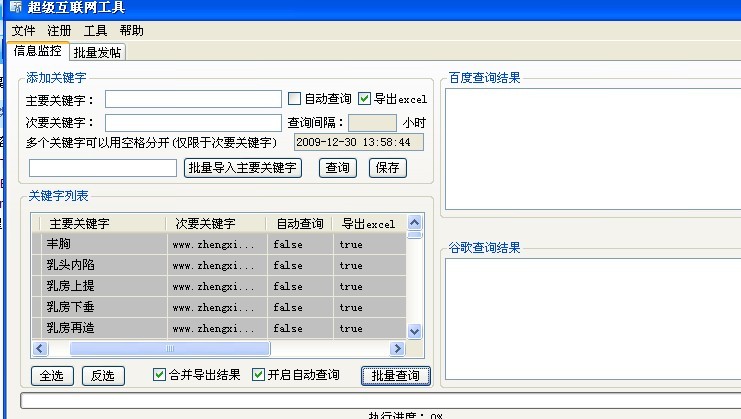741x419 pixels.
Task: Click the 次要关键字 input field
Action: click(x=193, y=122)
